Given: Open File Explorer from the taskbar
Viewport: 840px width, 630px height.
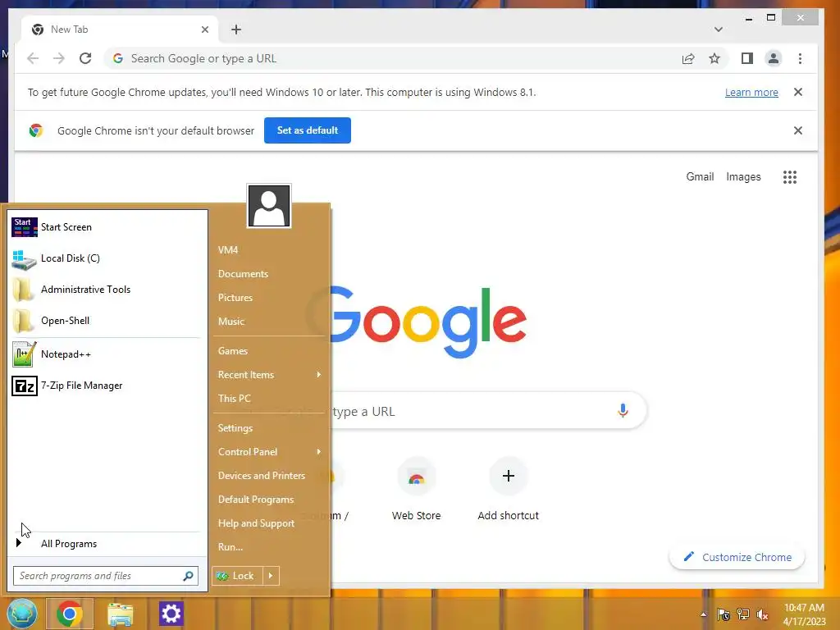Looking at the screenshot, I should coord(120,614).
